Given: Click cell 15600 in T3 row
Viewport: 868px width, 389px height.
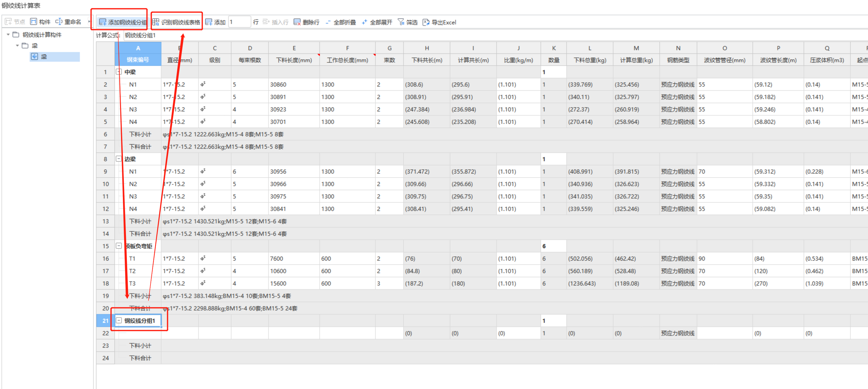Looking at the screenshot, I should (294, 283).
